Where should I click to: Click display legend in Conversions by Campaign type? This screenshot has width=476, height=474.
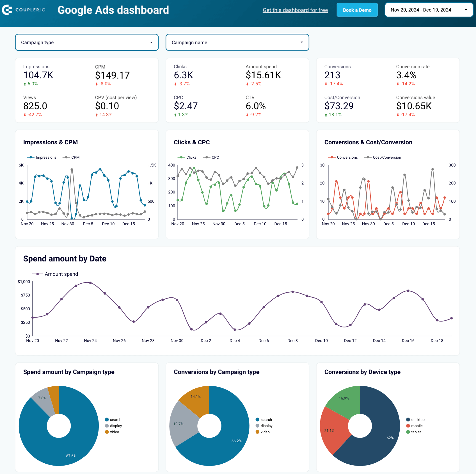tap(264, 426)
